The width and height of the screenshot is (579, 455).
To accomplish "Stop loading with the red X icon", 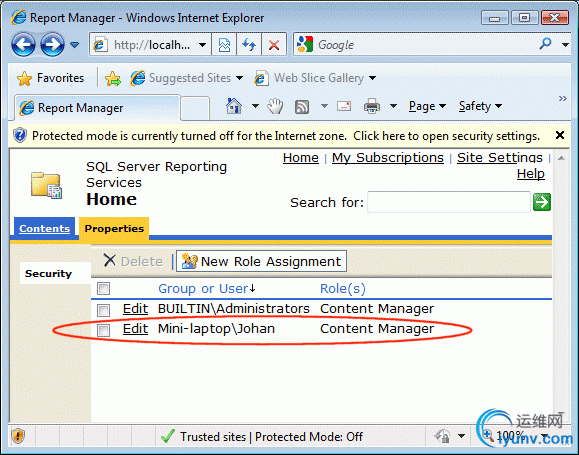I will [274, 45].
